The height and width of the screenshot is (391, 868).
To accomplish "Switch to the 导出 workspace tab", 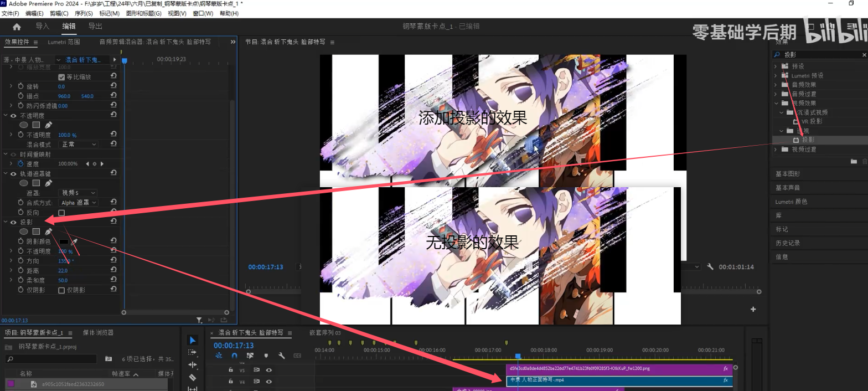I will point(95,26).
